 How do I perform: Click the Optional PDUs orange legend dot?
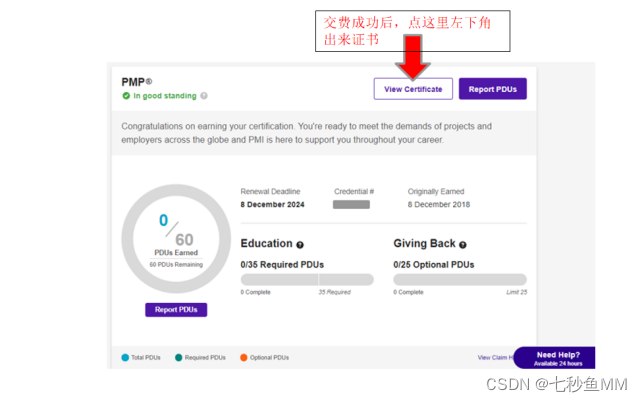pos(244,357)
